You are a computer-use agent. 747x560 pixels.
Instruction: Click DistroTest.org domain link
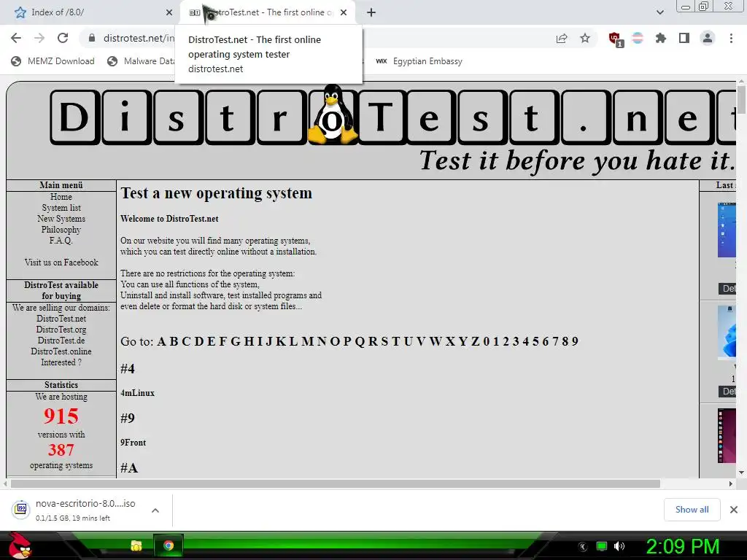click(61, 330)
